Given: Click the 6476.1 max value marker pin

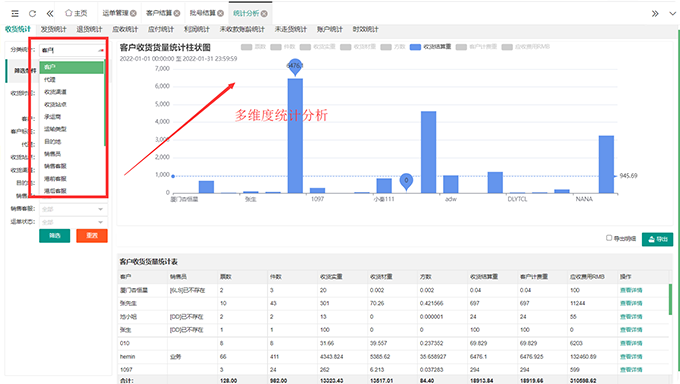Looking at the screenshot, I should point(295,66).
